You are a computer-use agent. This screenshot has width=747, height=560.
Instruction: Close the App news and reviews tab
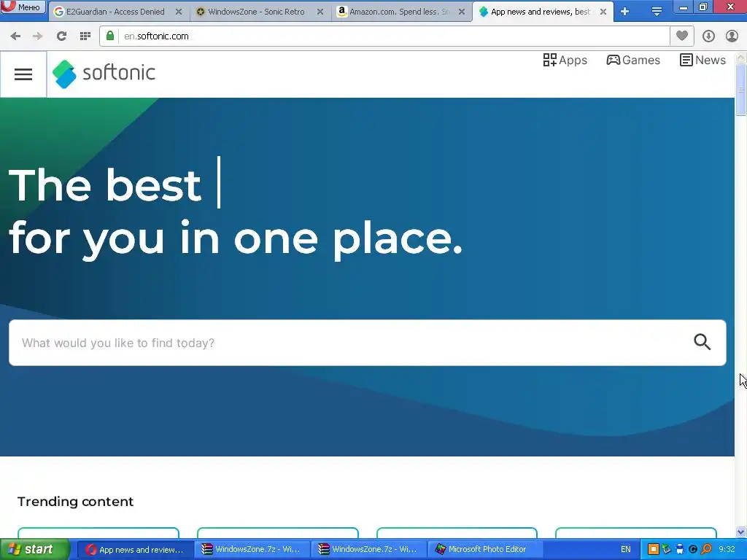603,12
